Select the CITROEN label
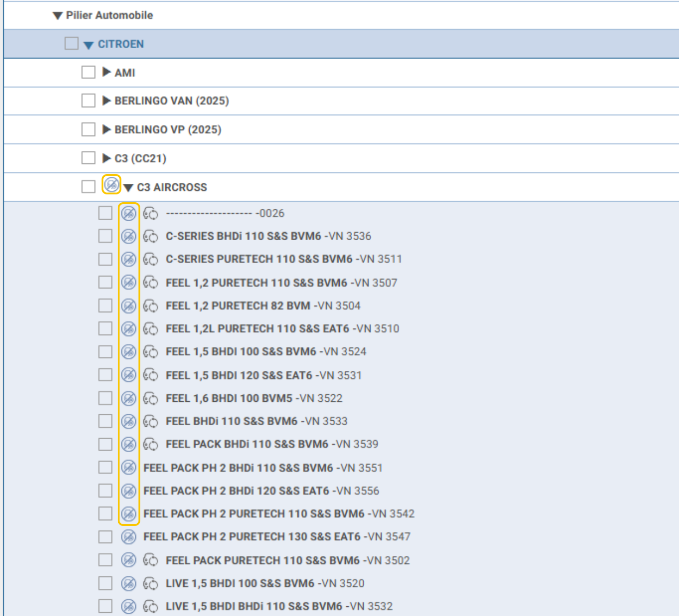 [121, 44]
